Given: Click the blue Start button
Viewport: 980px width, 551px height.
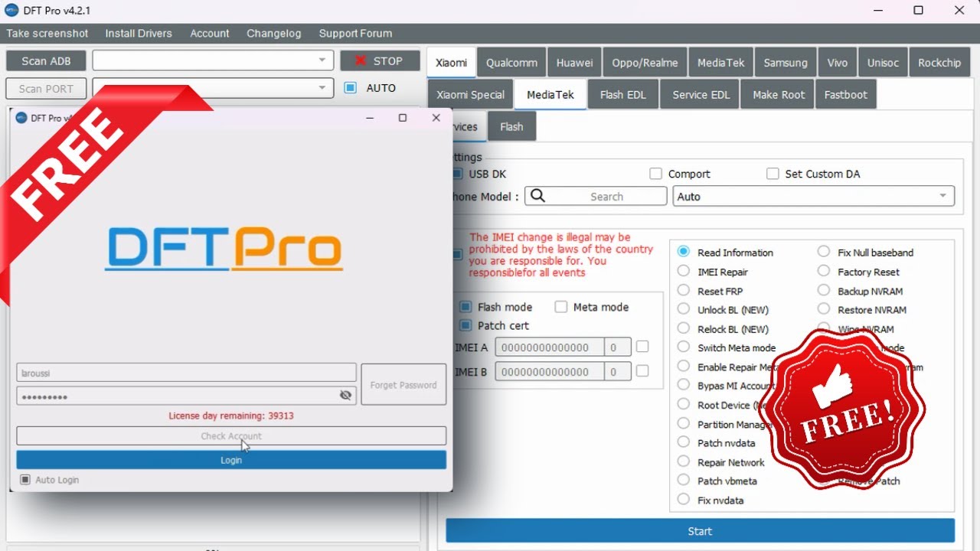Looking at the screenshot, I should [700, 531].
